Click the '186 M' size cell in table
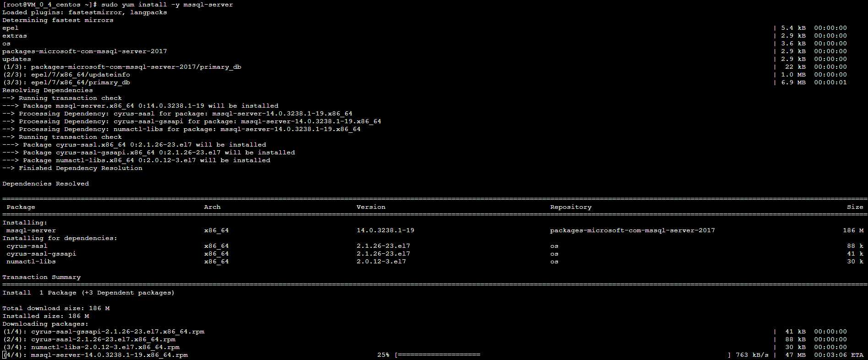Image resolution: width=868 pixels, height=360 pixels. (x=853, y=230)
